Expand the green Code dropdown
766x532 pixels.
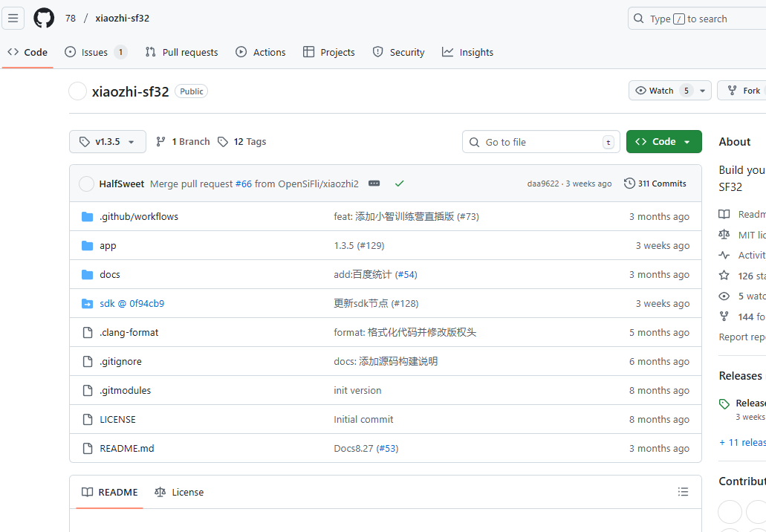coord(663,142)
